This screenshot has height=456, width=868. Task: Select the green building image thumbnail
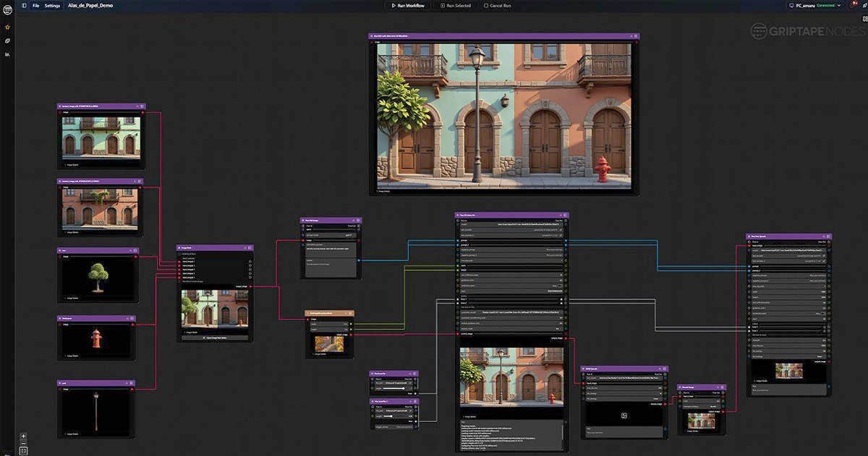(101, 138)
